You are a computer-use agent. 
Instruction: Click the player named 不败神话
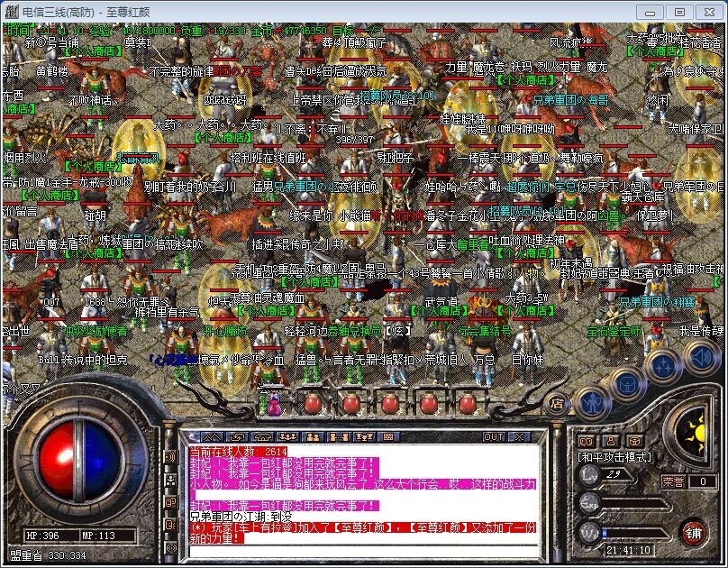coord(91,100)
